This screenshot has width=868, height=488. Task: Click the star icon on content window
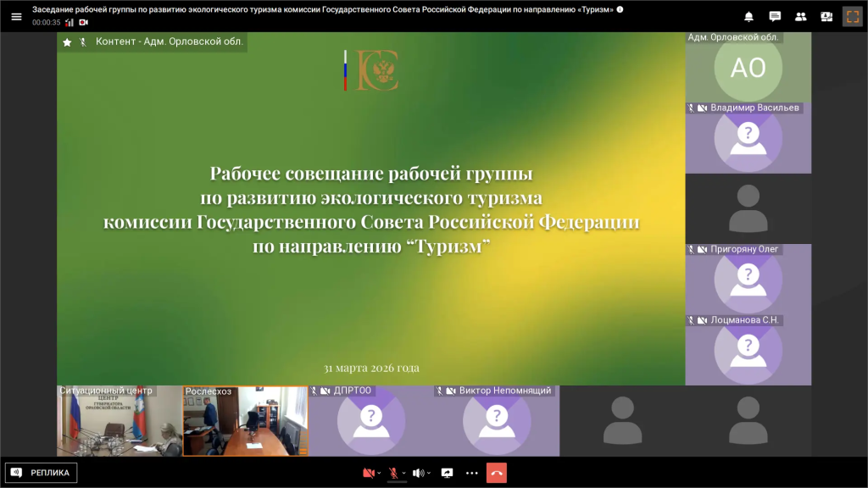coord(68,42)
